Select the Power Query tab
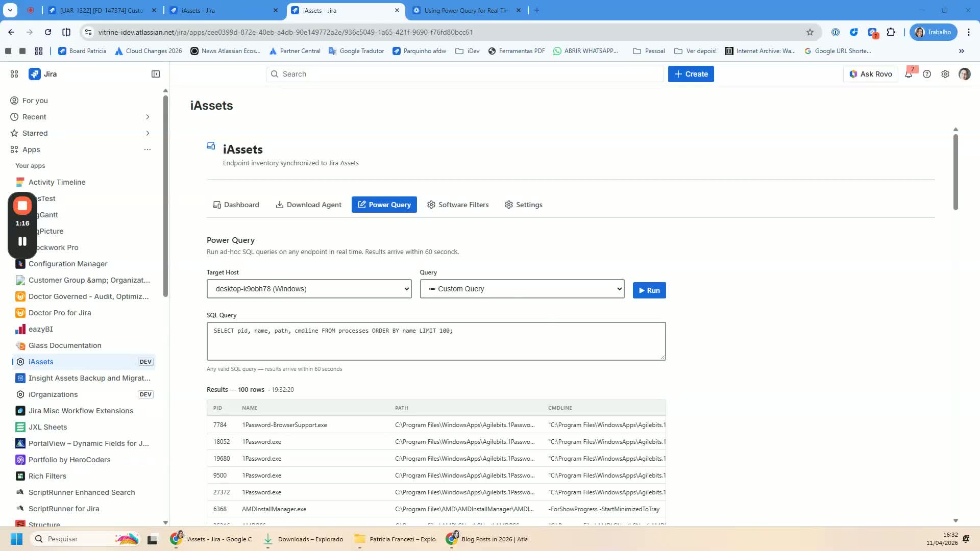 pyautogui.click(x=384, y=205)
